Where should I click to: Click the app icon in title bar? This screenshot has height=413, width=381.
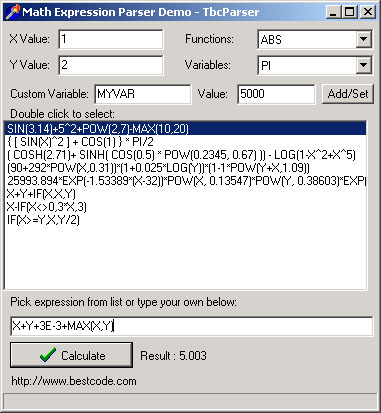(12, 12)
